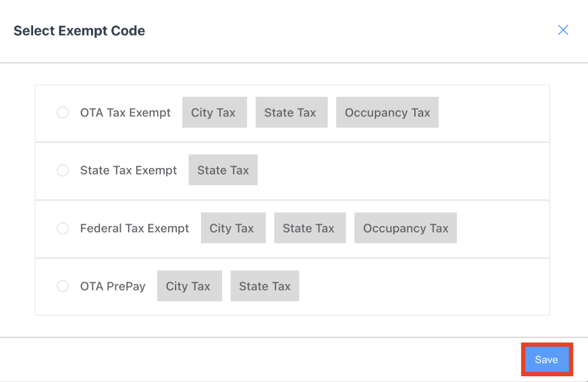Click the Select Exempt Code dialog title
588x382 pixels.
(x=79, y=31)
